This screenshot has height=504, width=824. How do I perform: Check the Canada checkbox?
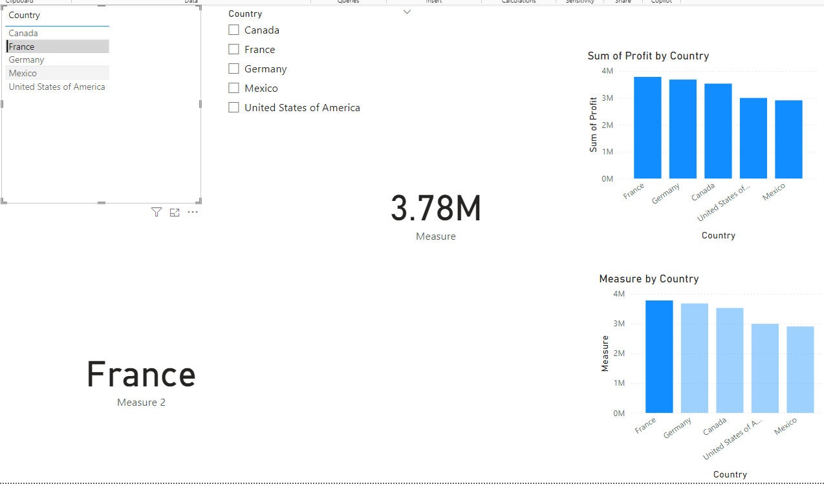[234, 30]
